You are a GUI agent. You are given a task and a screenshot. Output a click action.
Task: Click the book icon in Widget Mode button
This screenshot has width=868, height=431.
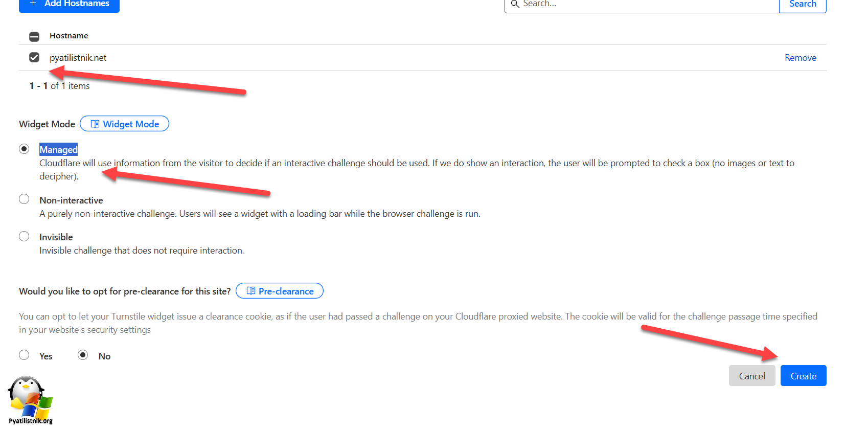tap(95, 124)
